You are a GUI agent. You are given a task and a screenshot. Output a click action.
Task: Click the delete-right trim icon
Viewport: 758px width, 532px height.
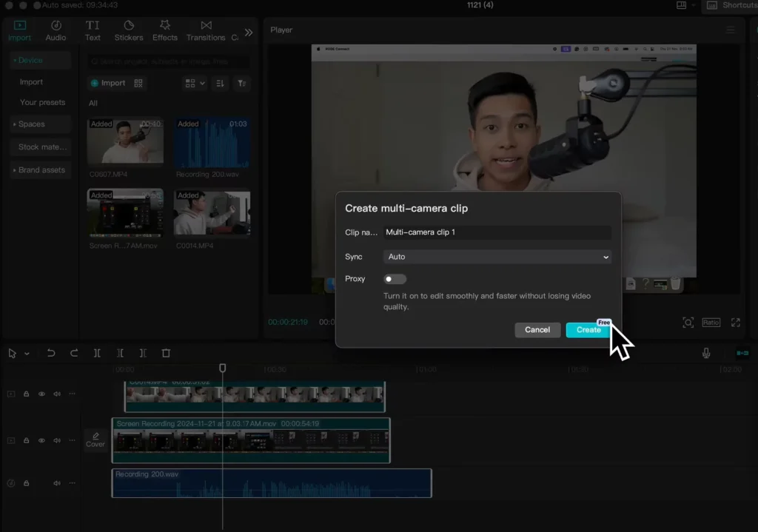click(143, 353)
